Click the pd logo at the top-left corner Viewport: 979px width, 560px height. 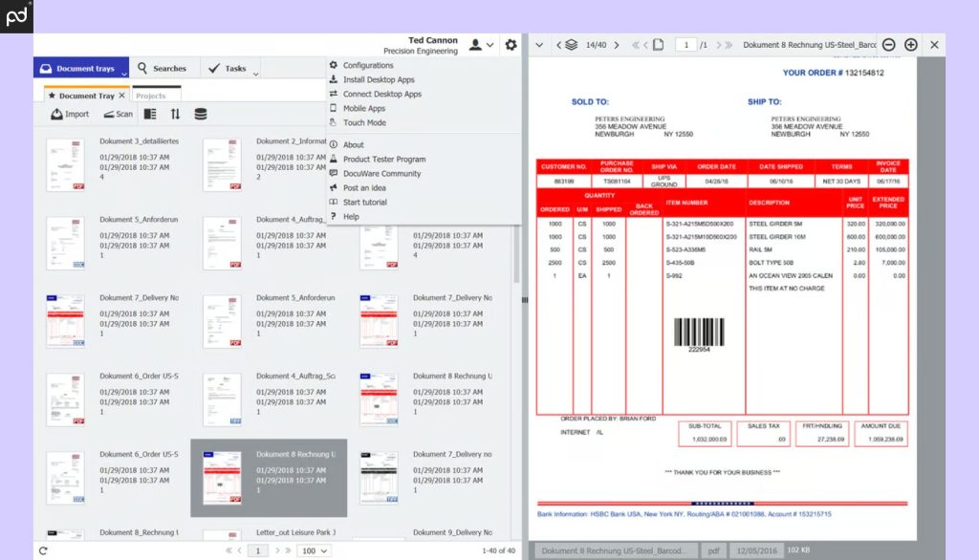(x=17, y=16)
